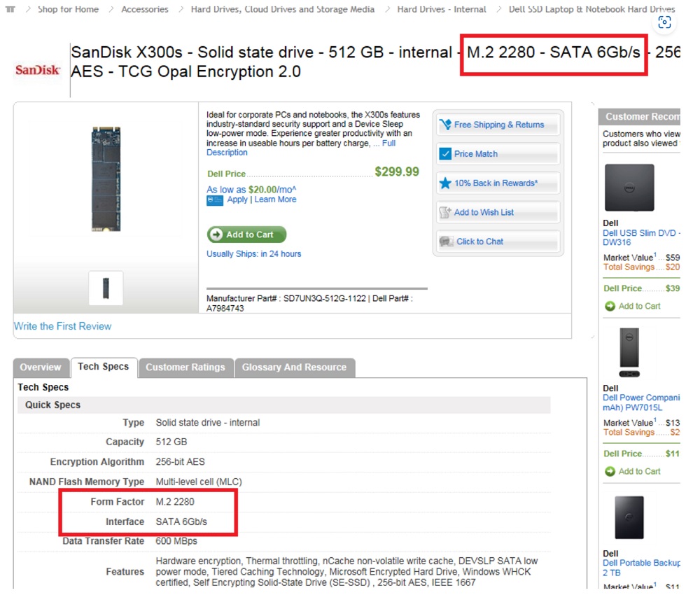700x595 pixels.
Task: Click the image search lens icon
Action: click(664, 22)
